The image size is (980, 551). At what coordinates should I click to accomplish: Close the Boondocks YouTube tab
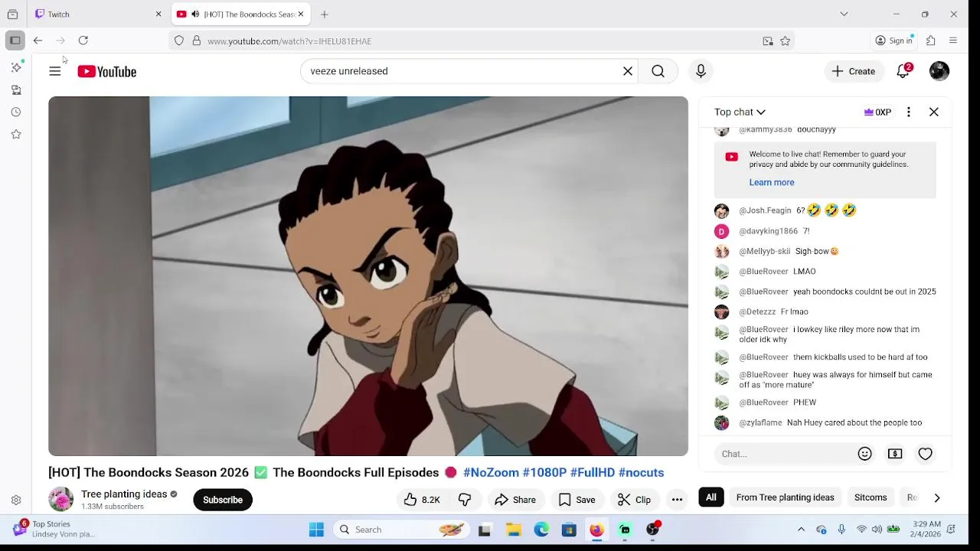[301, 14]
